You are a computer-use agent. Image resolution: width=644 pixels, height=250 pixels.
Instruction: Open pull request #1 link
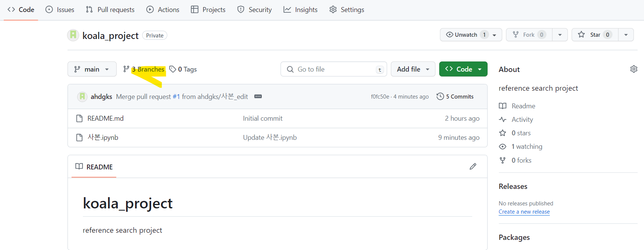click(176, 97)
